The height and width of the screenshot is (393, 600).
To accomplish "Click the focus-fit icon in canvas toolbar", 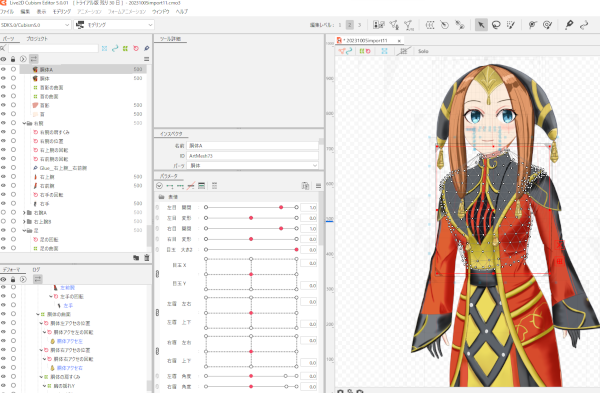I will click(384, 51).
